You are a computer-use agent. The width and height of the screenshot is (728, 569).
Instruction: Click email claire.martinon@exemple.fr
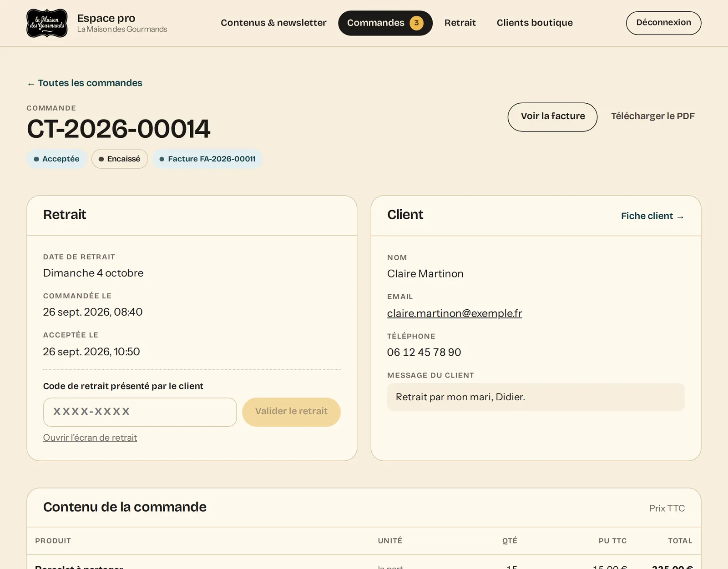[x=455, y=313]
